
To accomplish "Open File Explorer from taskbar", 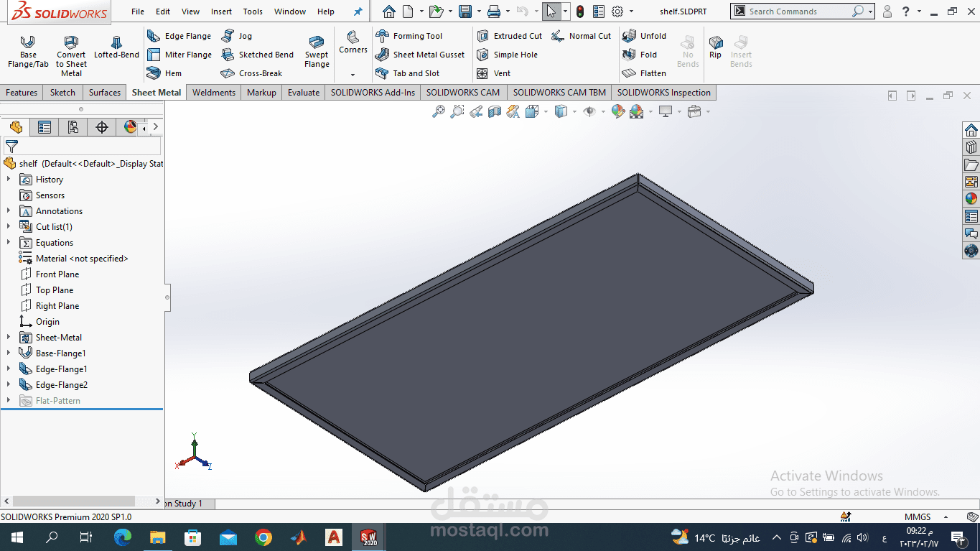I will point(158,537).
